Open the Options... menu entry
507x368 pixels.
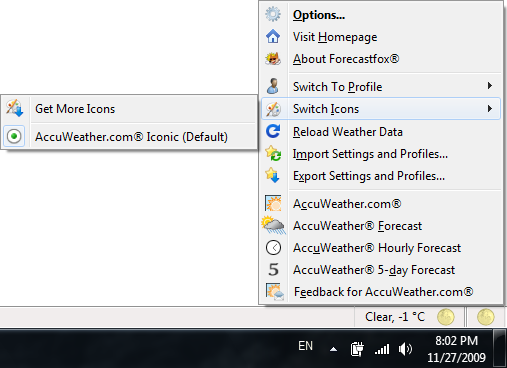381,14
